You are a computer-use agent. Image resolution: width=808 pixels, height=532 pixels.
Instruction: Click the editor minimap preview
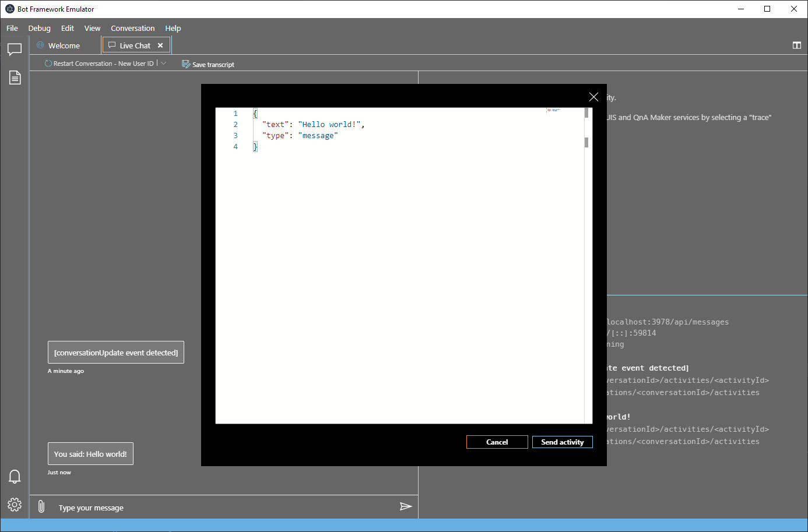tap(553, 110)
